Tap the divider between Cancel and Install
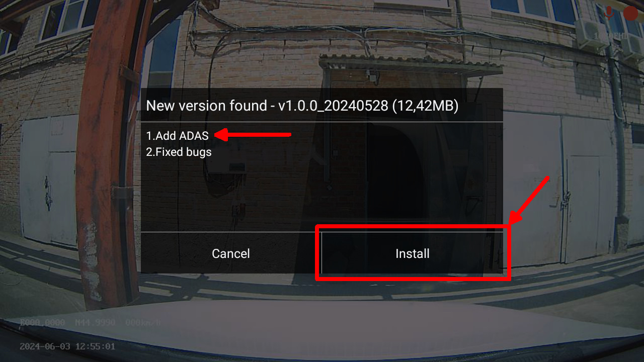The height and width of the screenshot is (362, 644). [x=321, y=253]
